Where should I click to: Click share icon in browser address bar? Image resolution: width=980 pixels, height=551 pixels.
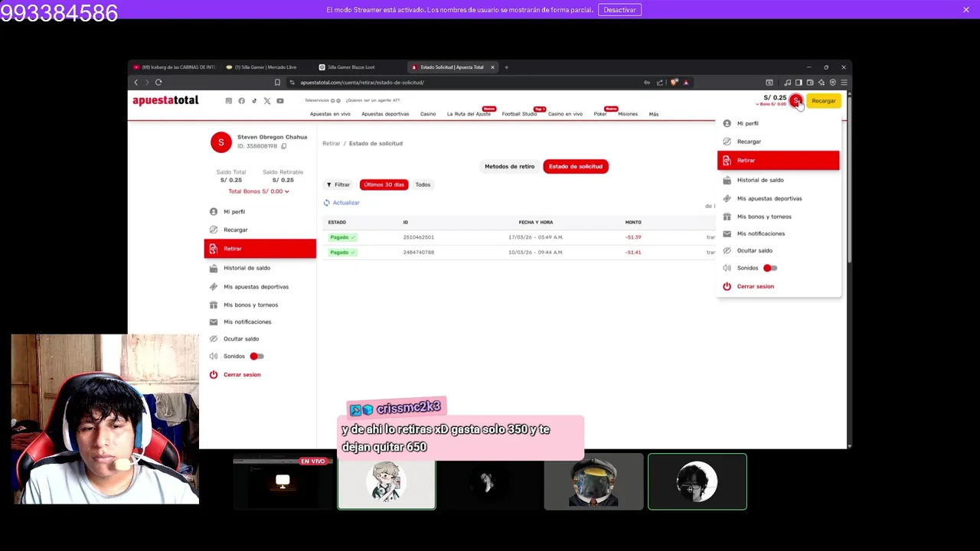[660, 82]
